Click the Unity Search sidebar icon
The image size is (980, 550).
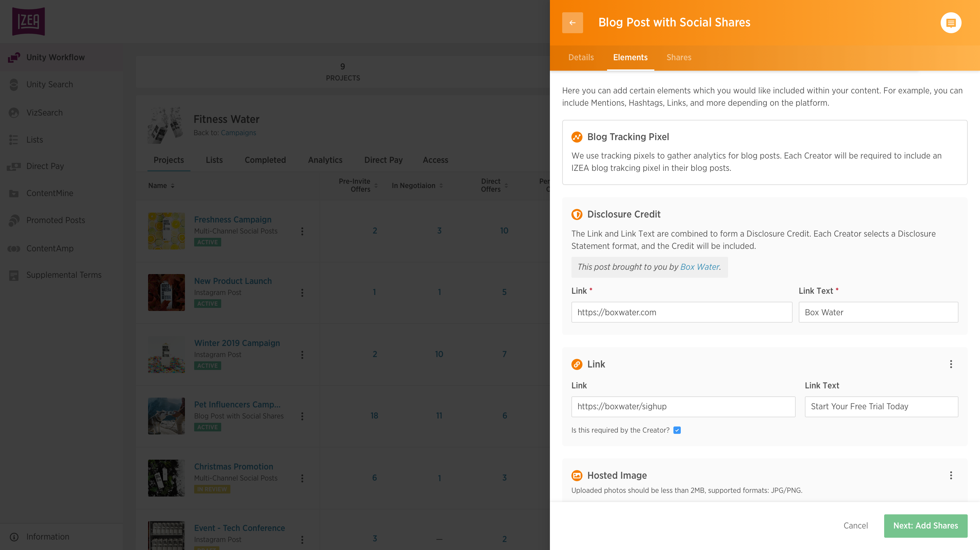point(14,84)
